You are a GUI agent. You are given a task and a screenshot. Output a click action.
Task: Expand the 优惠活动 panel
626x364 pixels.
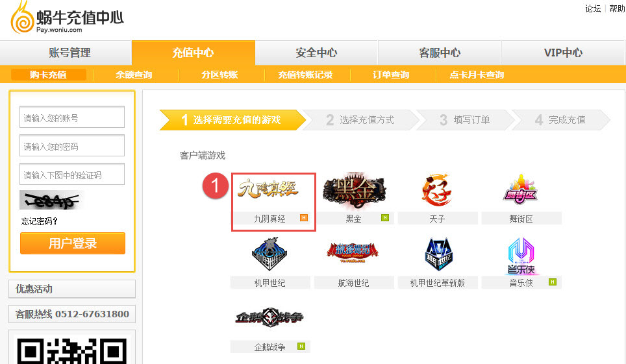click(x=72, y=289)
